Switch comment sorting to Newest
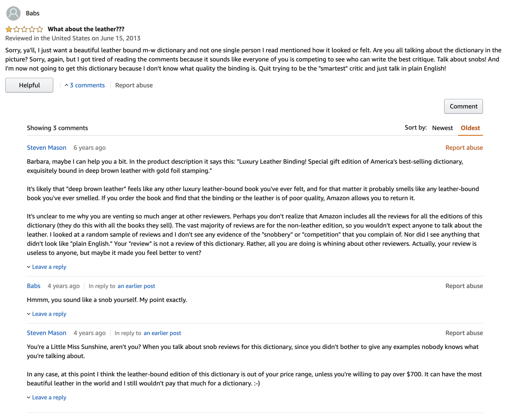 coord(442,128)
